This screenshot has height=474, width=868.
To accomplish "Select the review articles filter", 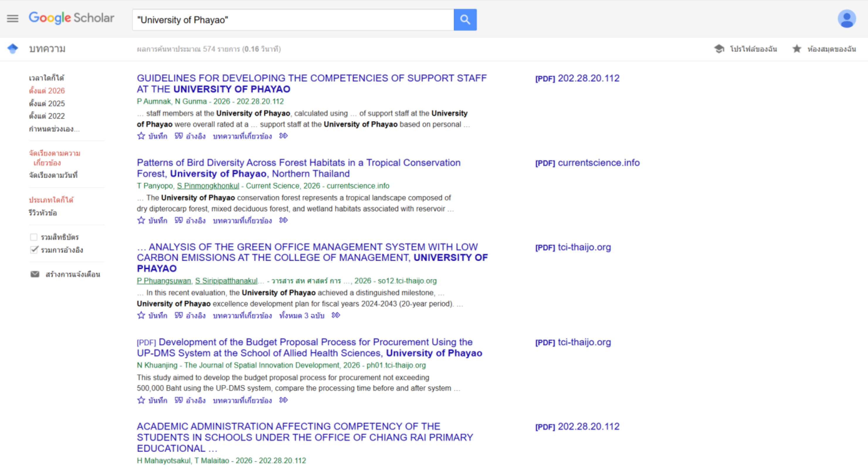I will pyautogui.click(x=43, y=213).
